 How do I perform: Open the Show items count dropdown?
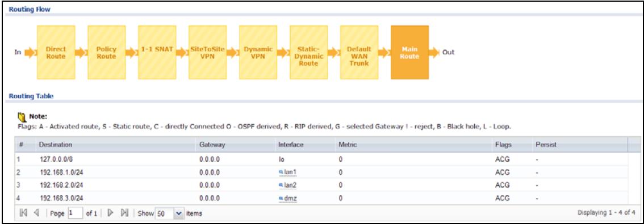click(x=178, y=213)
